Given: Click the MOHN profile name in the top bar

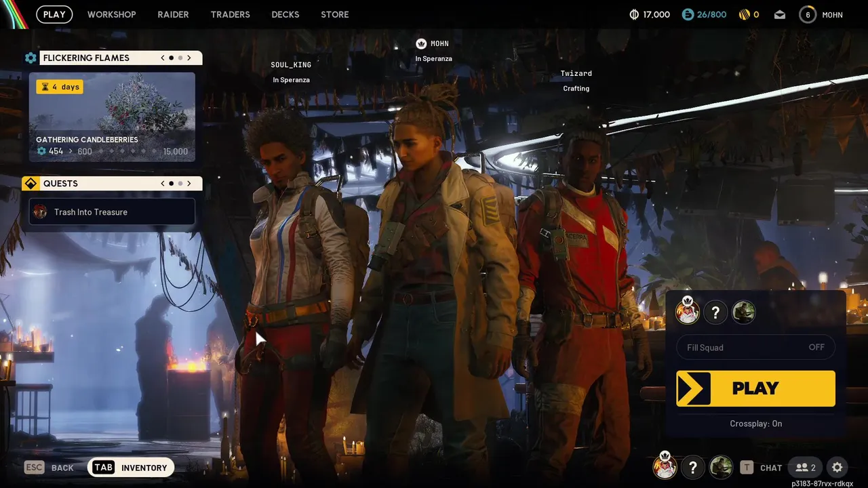Looking at the screenshot, I should (832, 15).
